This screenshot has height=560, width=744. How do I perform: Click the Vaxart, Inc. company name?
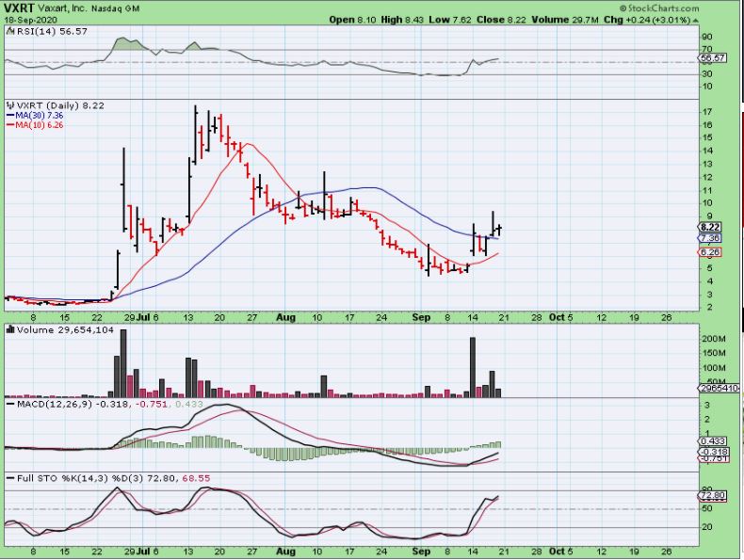click(61, 8)
